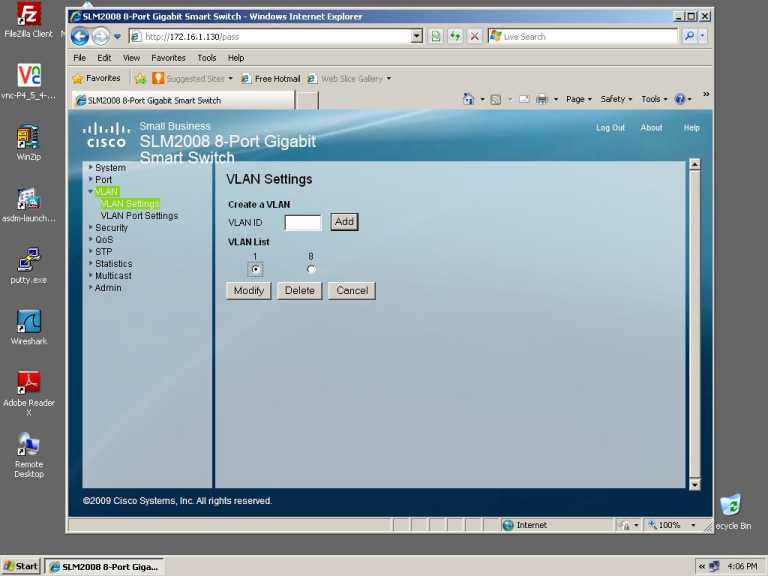Open the Help menu in menu bar
Screen dimensions: 768x576
pos(236,58)
